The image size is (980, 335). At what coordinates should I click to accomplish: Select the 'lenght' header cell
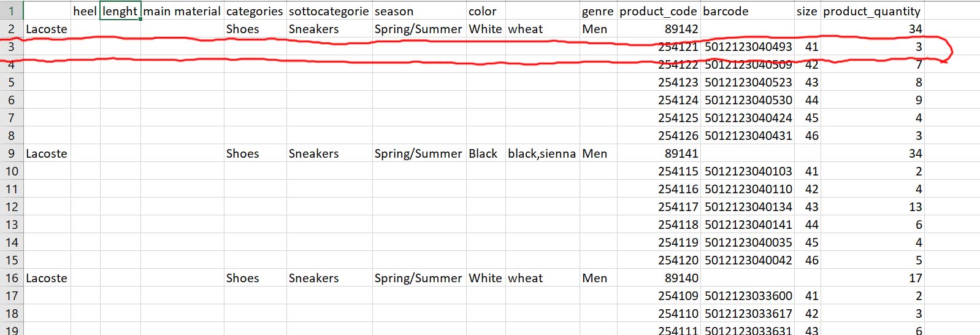click(120, 11)
